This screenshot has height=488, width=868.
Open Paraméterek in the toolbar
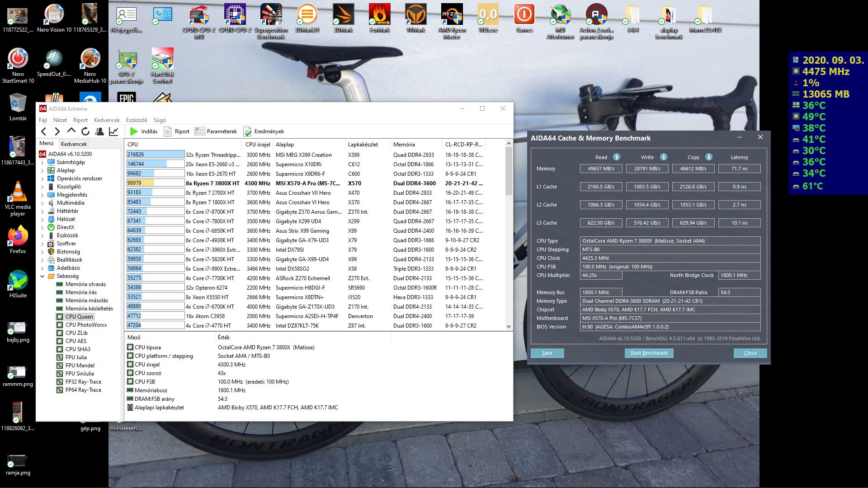tap(216, 131)
